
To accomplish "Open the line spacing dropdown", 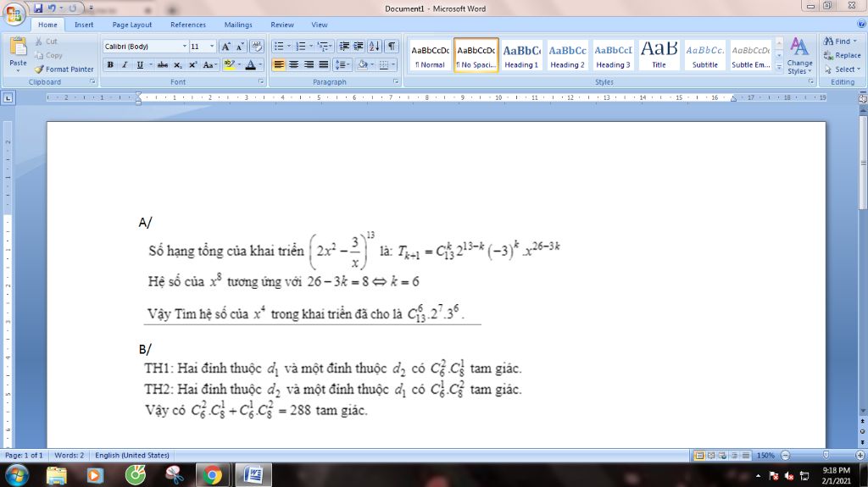I will click(342, 64).
